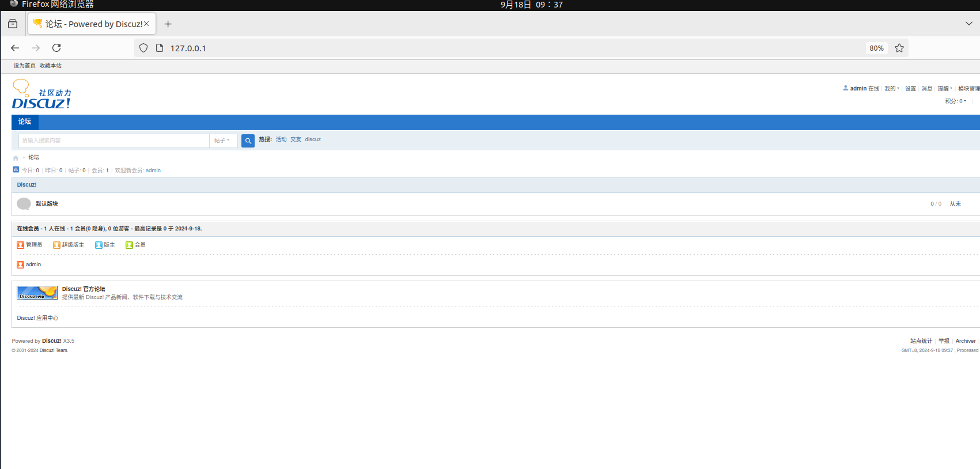
Task: Open a new tab with the plus button
Action: 168,24
